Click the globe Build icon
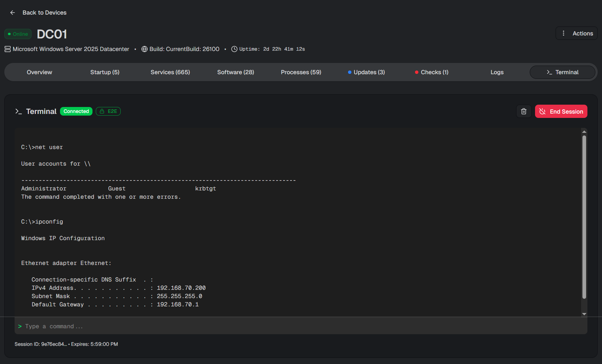This screenshot has height=364, width=602. 145,49
